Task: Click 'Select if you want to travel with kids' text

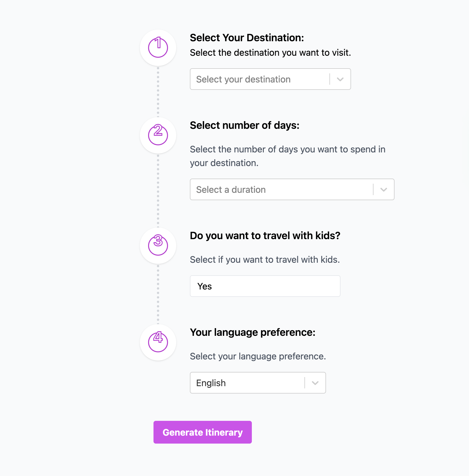Action: [x=265, y=260]
